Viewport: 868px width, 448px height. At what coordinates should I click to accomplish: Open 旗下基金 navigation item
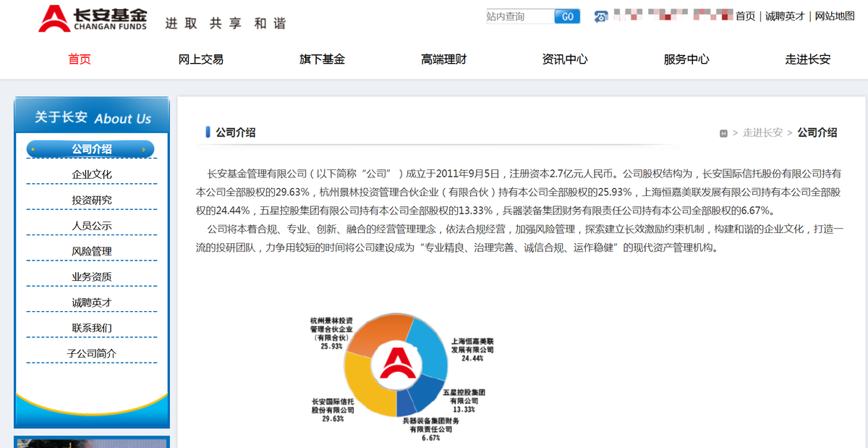coord(322,59)
